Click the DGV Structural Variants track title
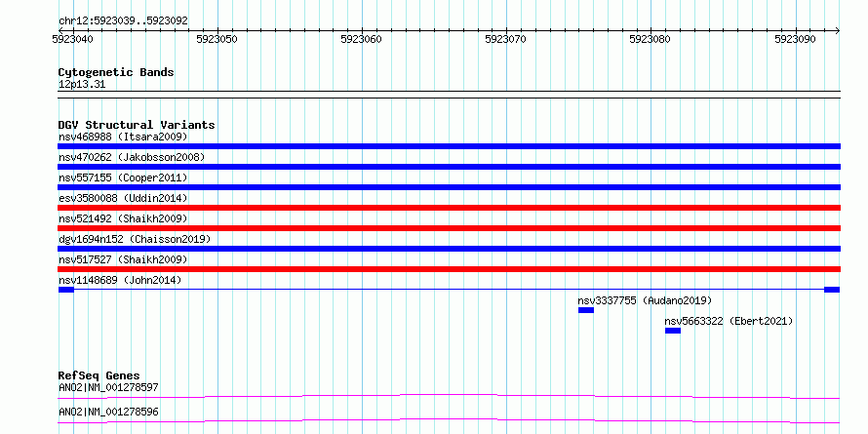The width and height of the screenshot is (868, 434). [x=137, y=125]
